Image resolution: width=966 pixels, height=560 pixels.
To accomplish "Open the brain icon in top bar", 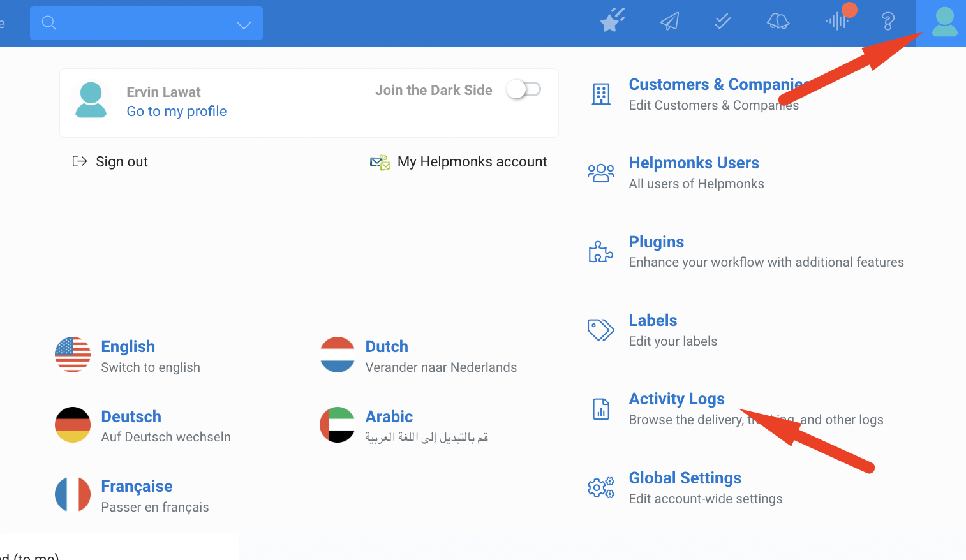I will (778, 22).
